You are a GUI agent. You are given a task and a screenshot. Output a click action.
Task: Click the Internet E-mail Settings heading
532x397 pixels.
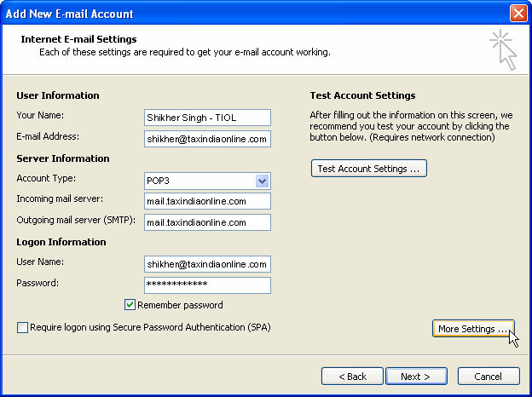[x=78, y=39]
